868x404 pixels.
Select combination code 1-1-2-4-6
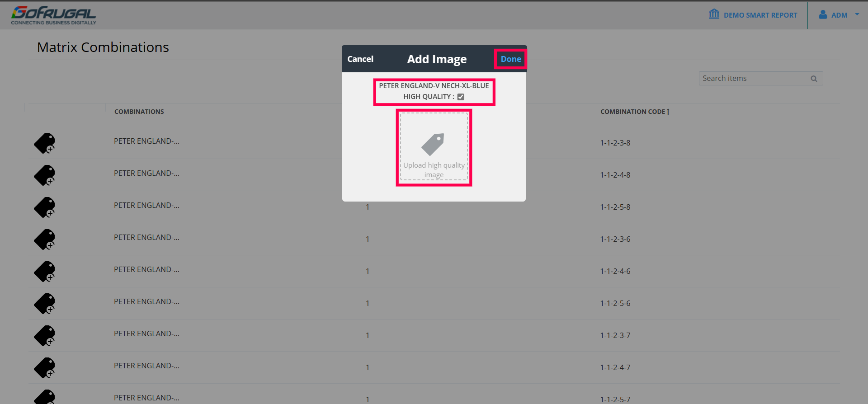(615, 271)
